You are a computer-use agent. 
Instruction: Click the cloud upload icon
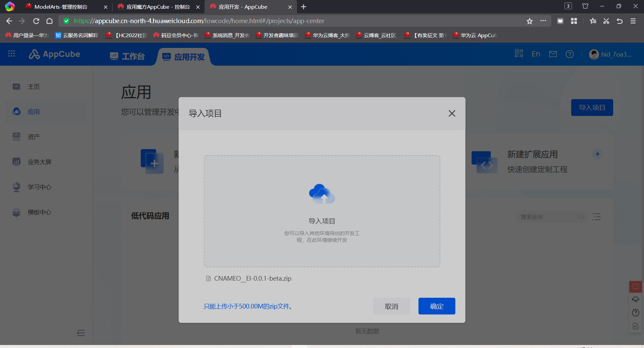[x=322, y=194]
